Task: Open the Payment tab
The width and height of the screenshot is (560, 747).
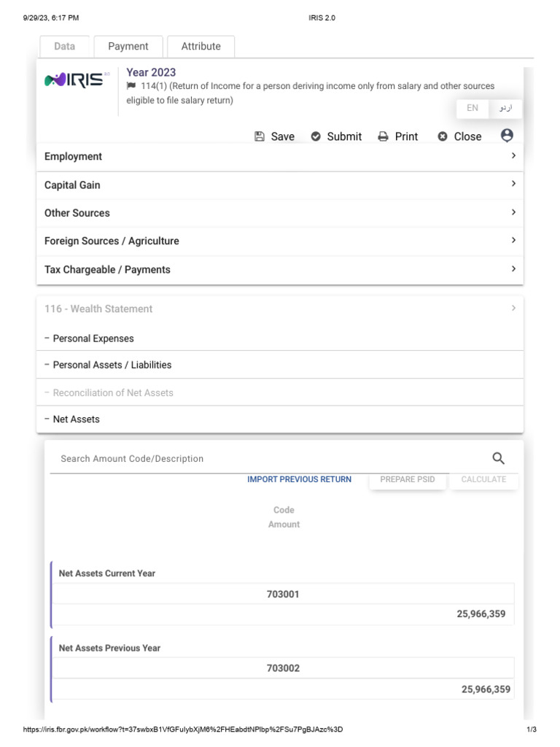Action: tap(128, 46)
